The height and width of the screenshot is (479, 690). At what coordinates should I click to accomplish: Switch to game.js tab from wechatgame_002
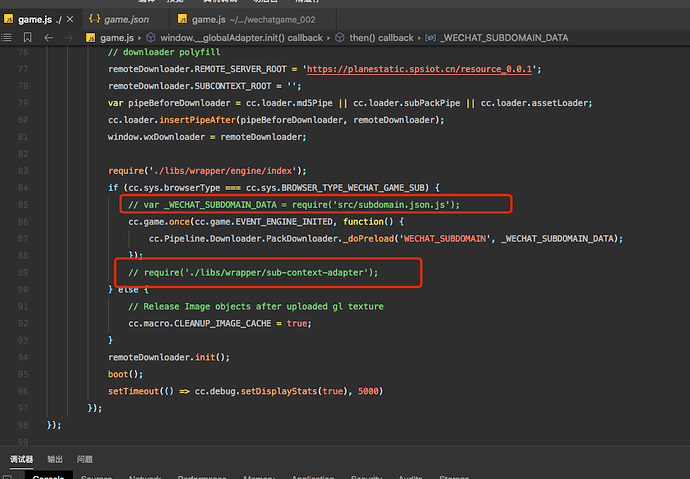253,19
